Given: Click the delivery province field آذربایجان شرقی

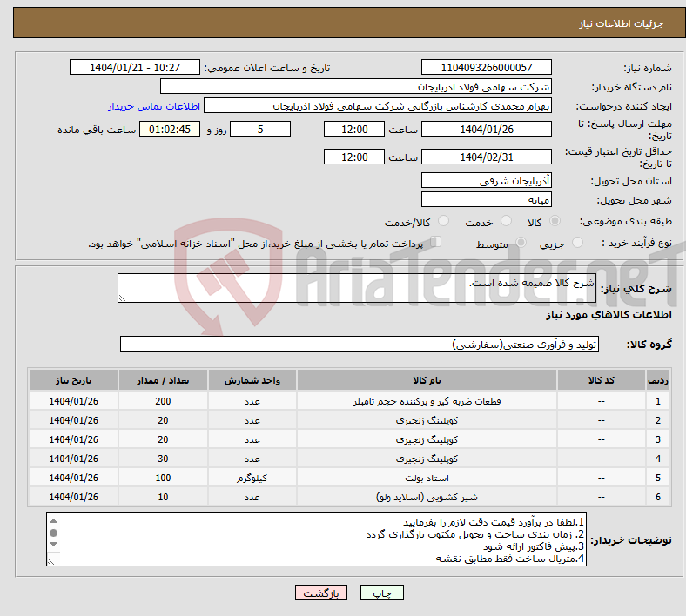Looking at the screenshot, I should pyautogui.click(x=486, y=180).
